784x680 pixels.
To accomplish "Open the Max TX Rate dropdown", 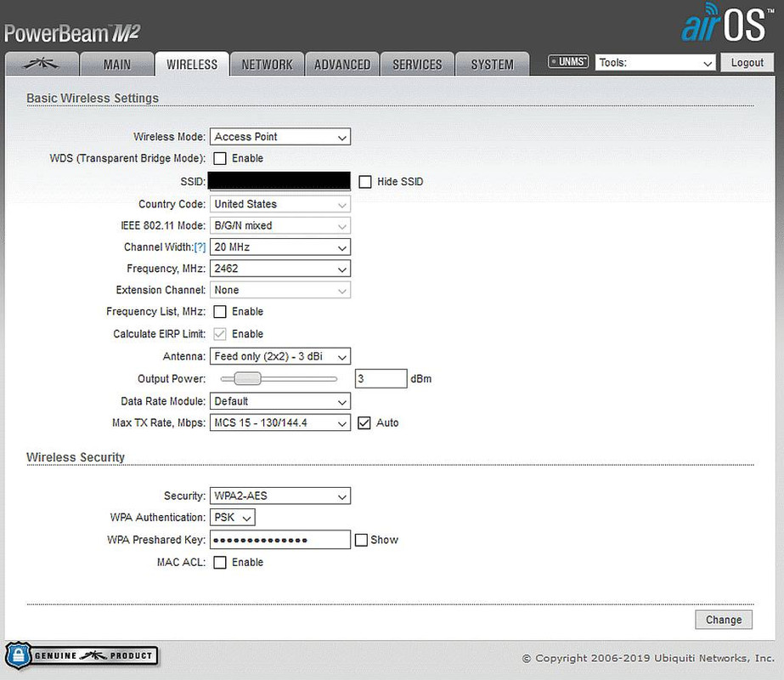I will tap(280, 422).
